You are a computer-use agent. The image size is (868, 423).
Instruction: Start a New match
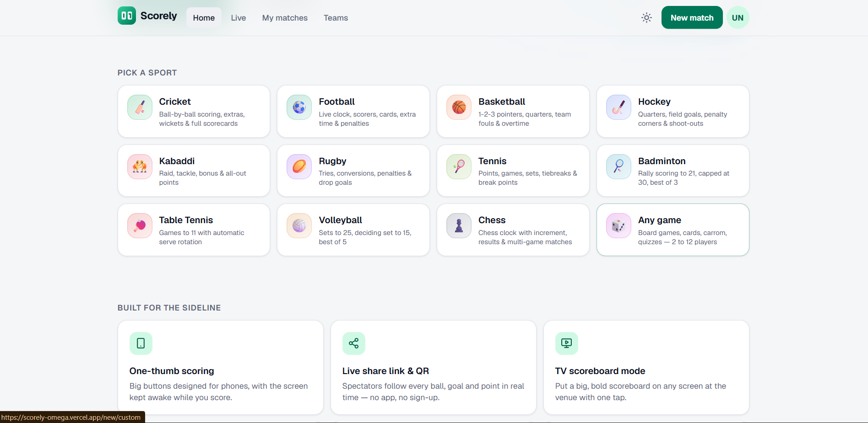692,18
